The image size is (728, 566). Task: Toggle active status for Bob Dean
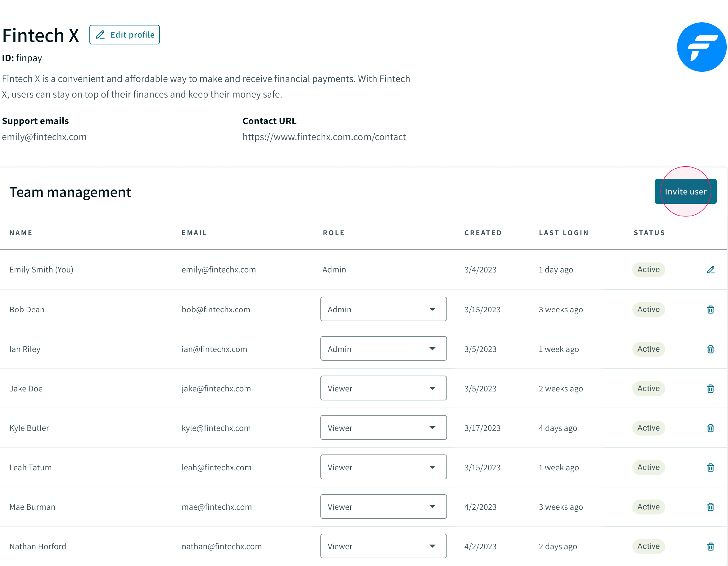tap(648, 309)
